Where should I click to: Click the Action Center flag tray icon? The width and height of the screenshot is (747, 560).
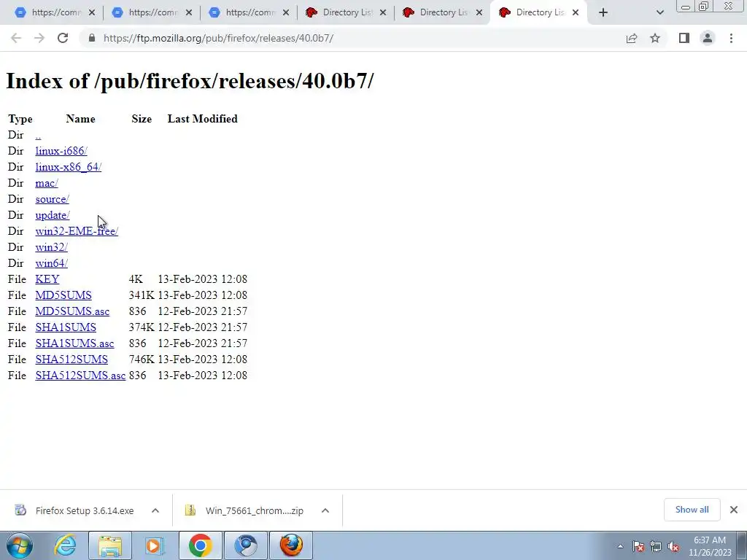pos(638,546)
